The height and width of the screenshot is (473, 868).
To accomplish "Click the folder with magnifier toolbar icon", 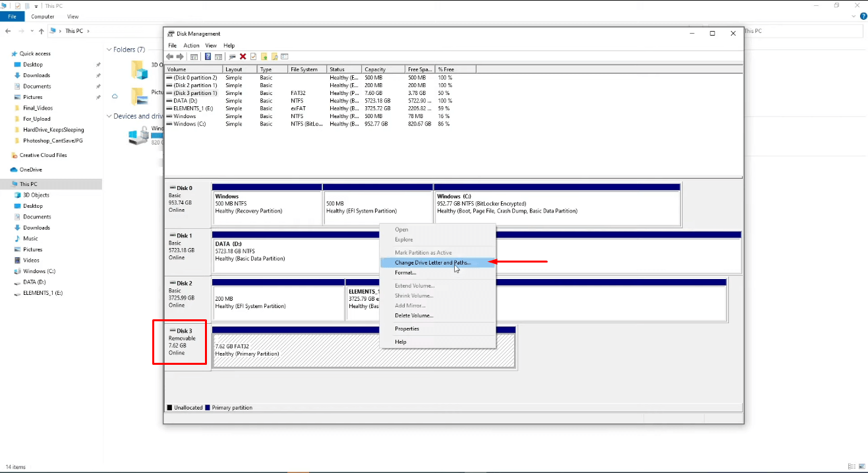I will tap(275, 57).
